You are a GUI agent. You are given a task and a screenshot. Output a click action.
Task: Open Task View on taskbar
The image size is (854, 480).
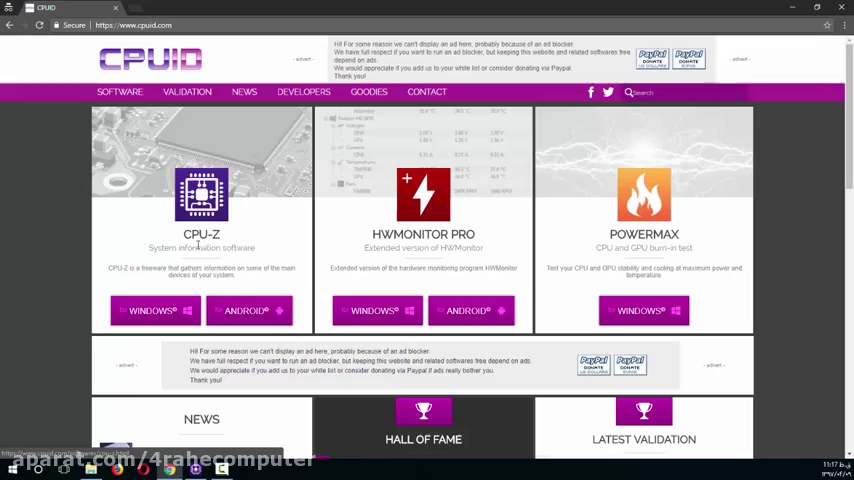click(64, 469)
